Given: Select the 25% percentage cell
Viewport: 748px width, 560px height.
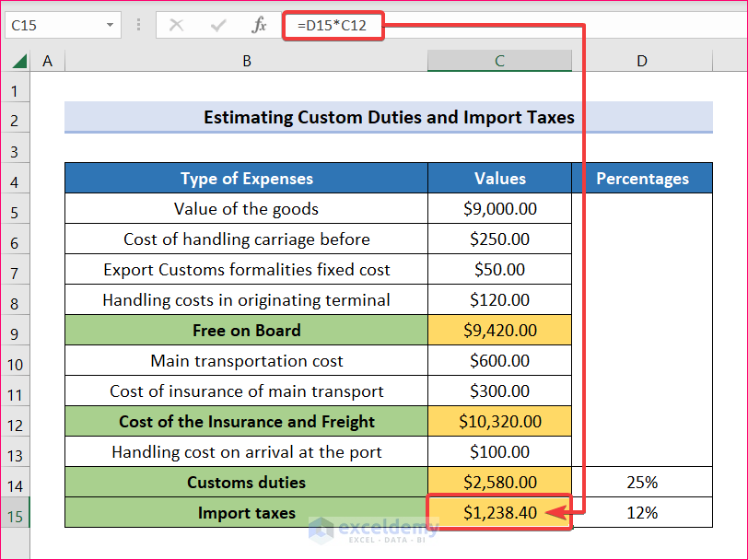Looking at the screenshot, I should coord(641,483).
